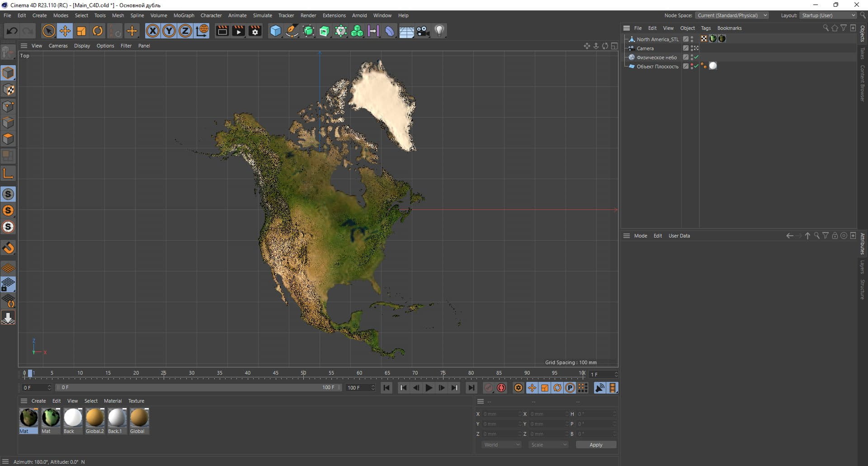Image resolution: width=868 pixels, height=466 pixels.
Task: Add a Light object with bulb icon
Action: [x=439, y=31]
